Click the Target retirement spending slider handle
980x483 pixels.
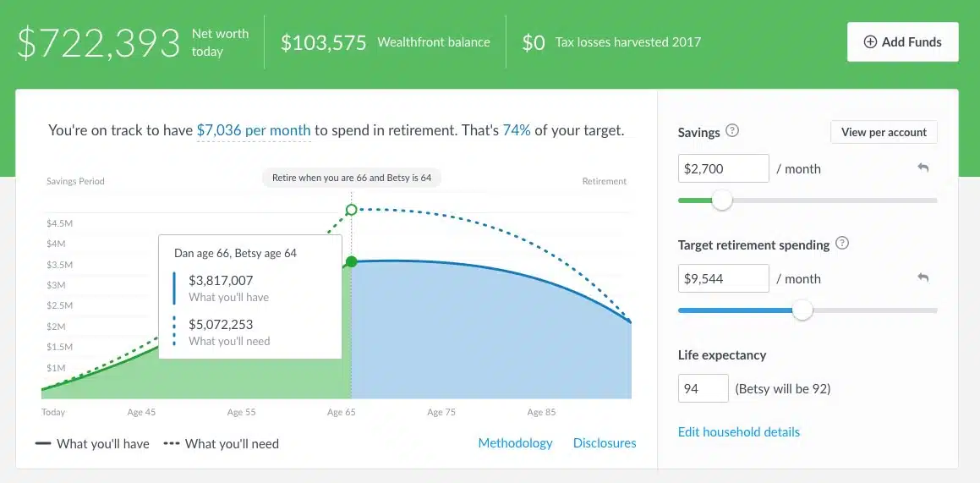point(802,310)
